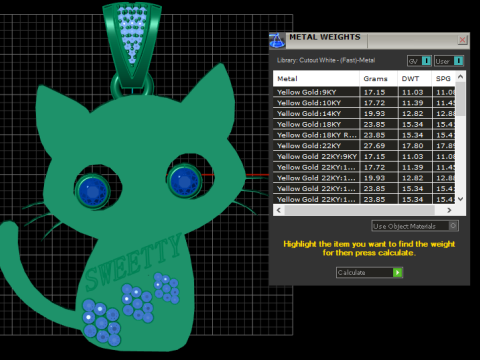Select the Yellow Gold:10KY row
Image resolution: width=480 pixels, height=360 pixels.
pyautogui.click(x=364, y=103)
